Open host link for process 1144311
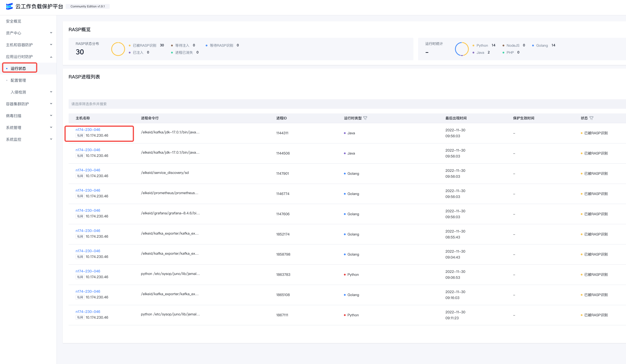This screenshot has width=626, height=364. pos(88,130)
